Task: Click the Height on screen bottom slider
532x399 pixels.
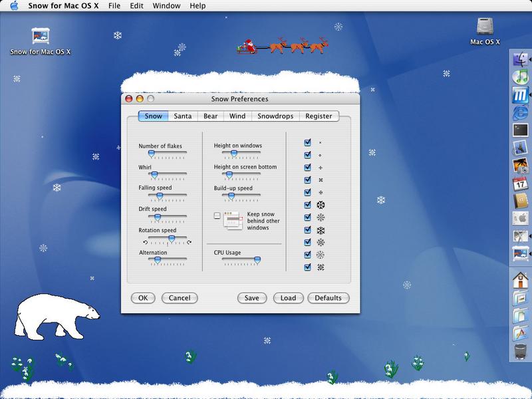Action: click(x=241, y=175)
